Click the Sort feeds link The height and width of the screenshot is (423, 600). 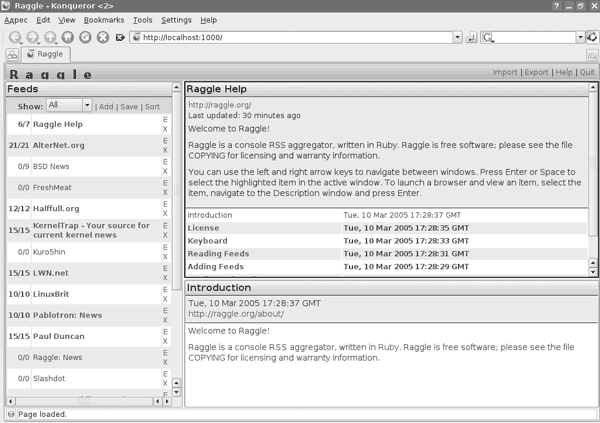[x=152, y=106]
